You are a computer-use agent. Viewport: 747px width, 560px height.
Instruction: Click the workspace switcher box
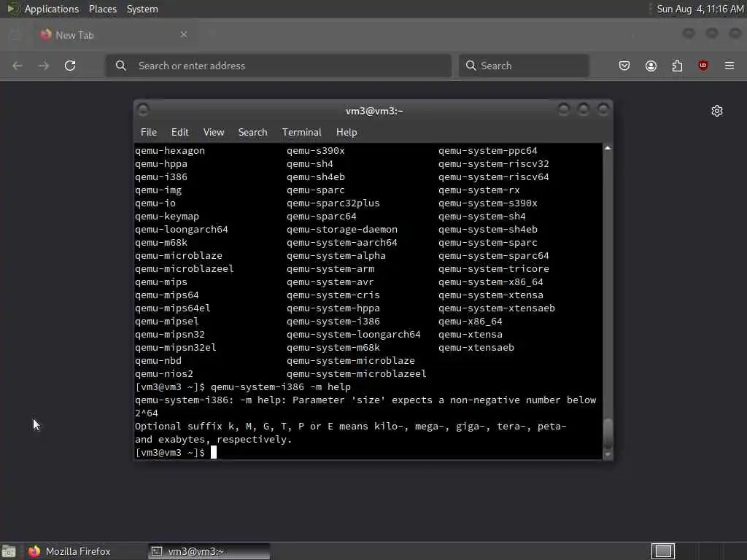point(663,551)
